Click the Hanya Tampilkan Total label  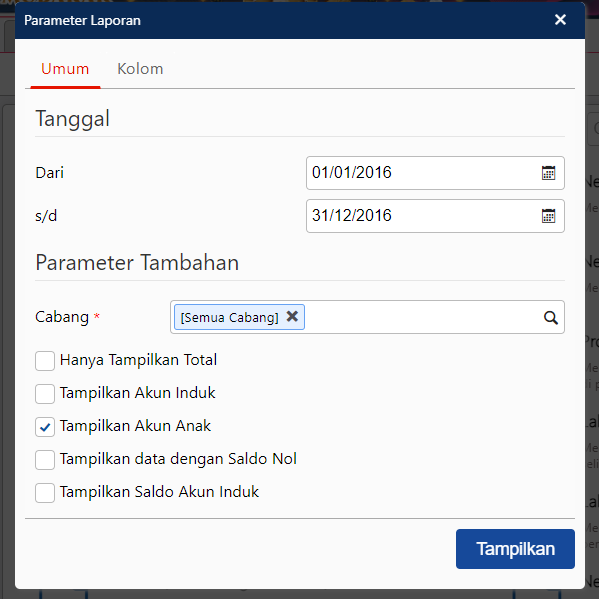(138, 360)
